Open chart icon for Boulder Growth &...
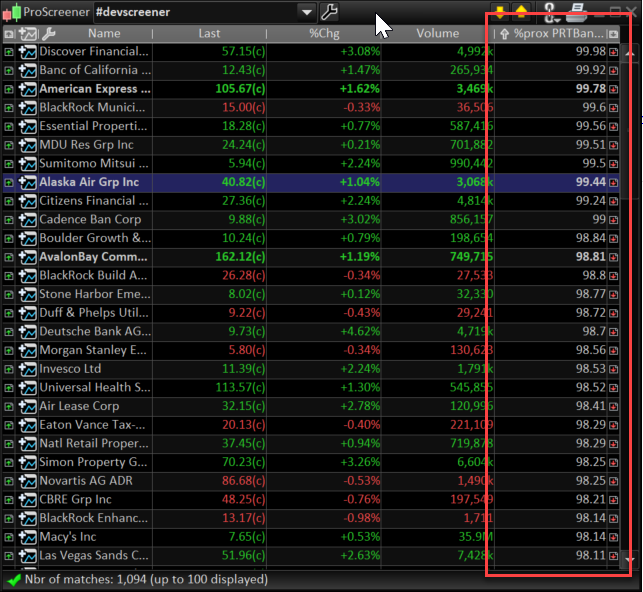The height and width of the screenshot is (592, 643). [x=28, y=238]
